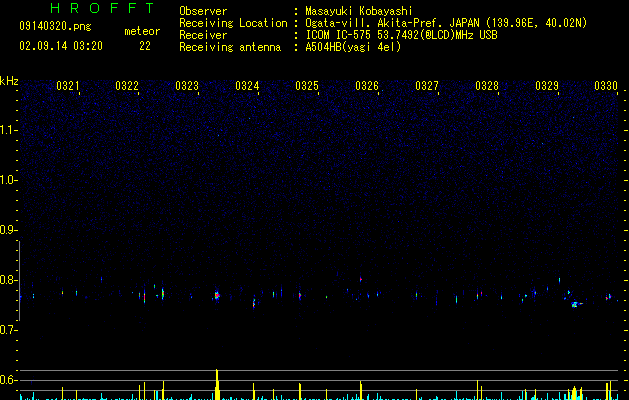Click the Receiving Location label
The height and width of the screenshot is (400, 629).
tap(233, 23)
